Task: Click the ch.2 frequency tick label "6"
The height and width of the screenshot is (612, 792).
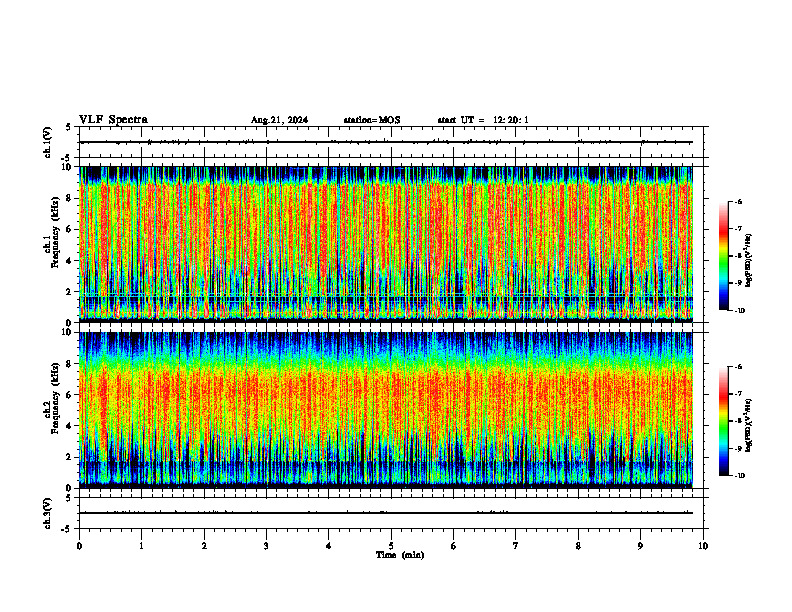Action: [x=71, y=394]
